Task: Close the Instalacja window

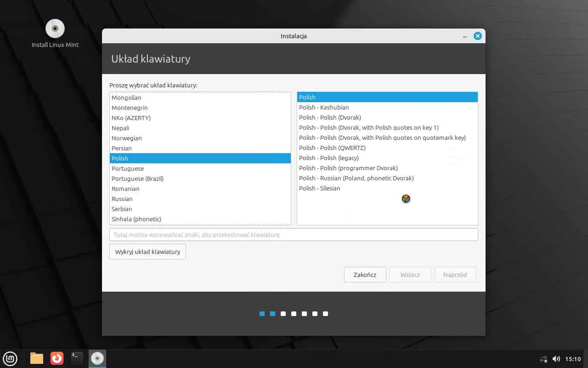Action: point(478,36)
